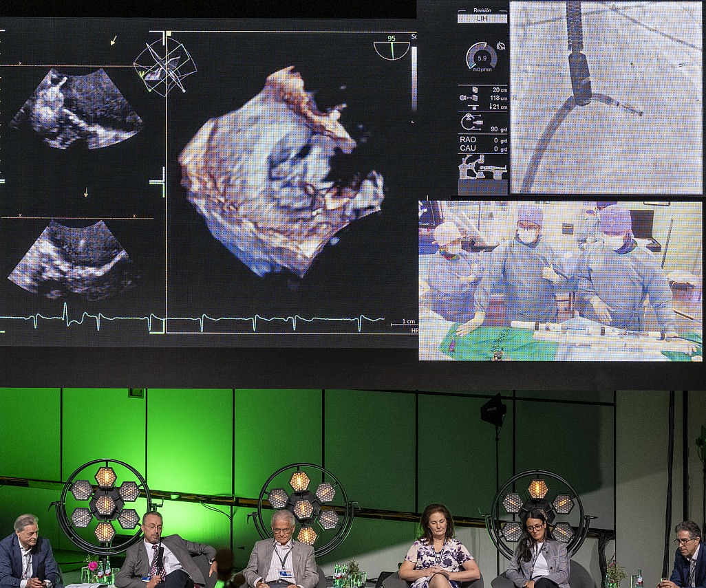Open the live operating room camera feed
Screen dimensions: 706x588
pos(560,281)
